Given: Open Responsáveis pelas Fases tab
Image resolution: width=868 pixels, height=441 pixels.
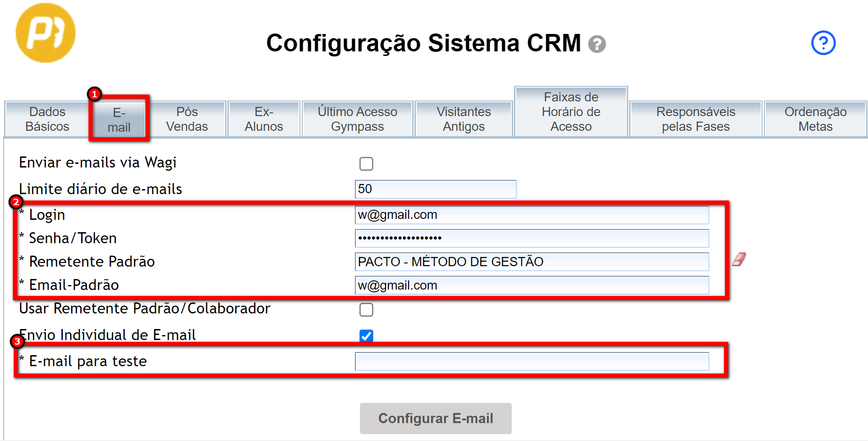Looking at the screenshot, I should 696,119.
